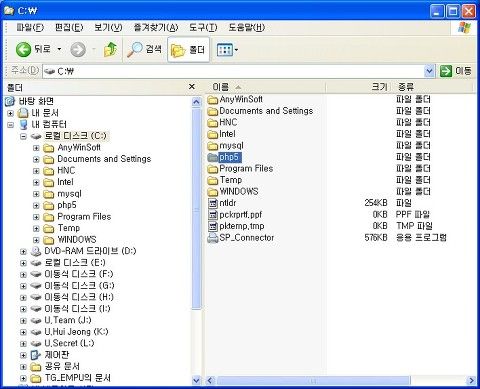Image resolution: width=480 pixels, height=389 pixels.
Task: Select the Intel folder icon in file list
Action: [212, 134]
